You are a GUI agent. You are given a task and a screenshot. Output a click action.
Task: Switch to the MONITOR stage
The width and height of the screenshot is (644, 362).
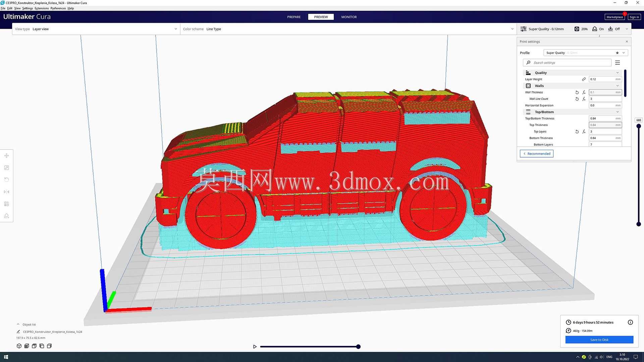(349, 17)
